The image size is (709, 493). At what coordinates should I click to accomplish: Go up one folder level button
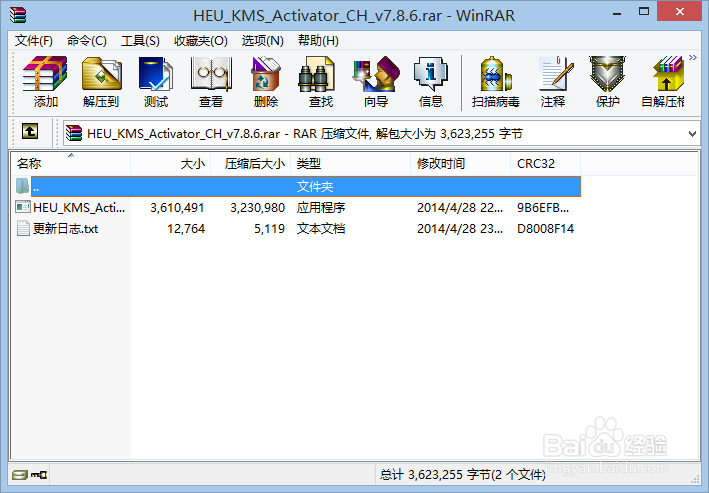coord(30,132)
